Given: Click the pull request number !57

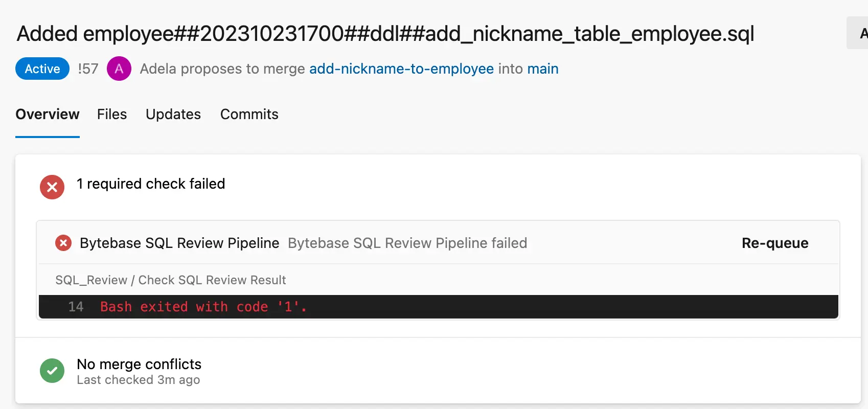Looking at the screenshot, I should point(88,69).
